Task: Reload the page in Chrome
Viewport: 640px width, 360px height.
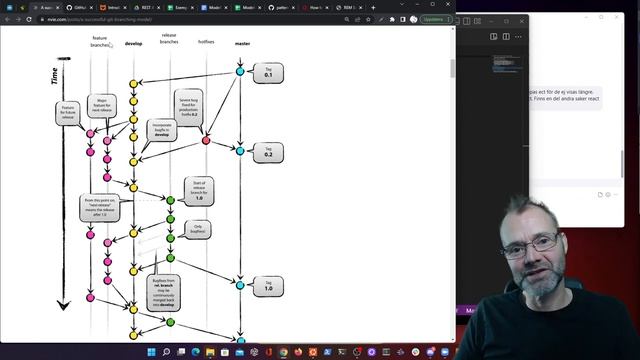Action: tap(29, 19)
